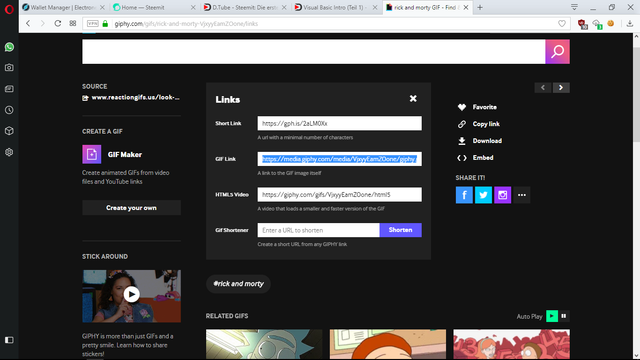640x360 pixels.
Task: Open the Embed code option
Action: 475,158
